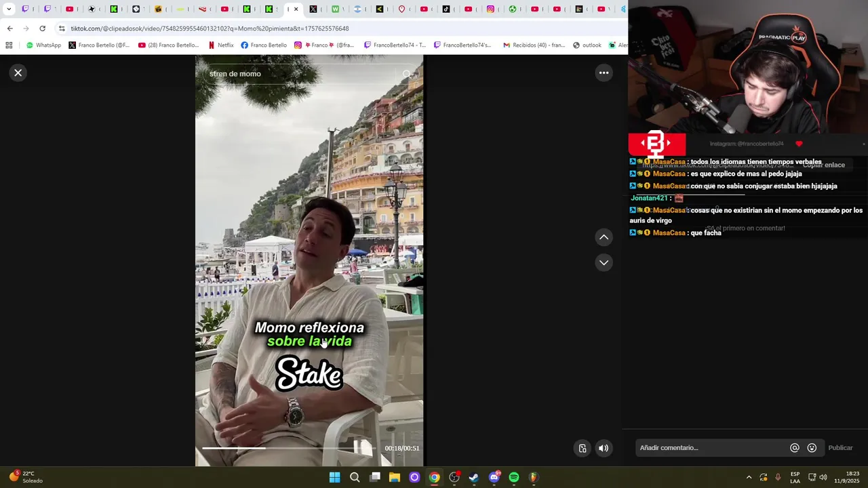Open the Instagram 'Franco' bookmark
868x488 pixels.
324,45
